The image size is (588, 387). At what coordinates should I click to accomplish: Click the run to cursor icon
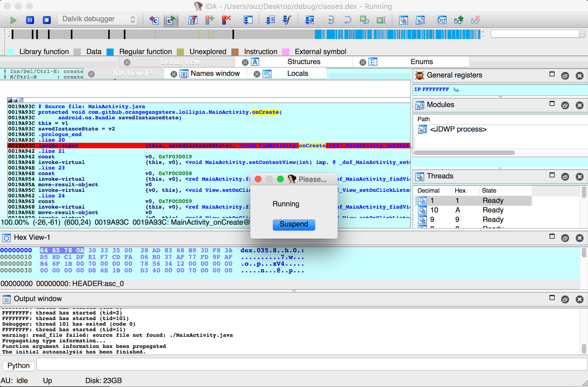381,20
